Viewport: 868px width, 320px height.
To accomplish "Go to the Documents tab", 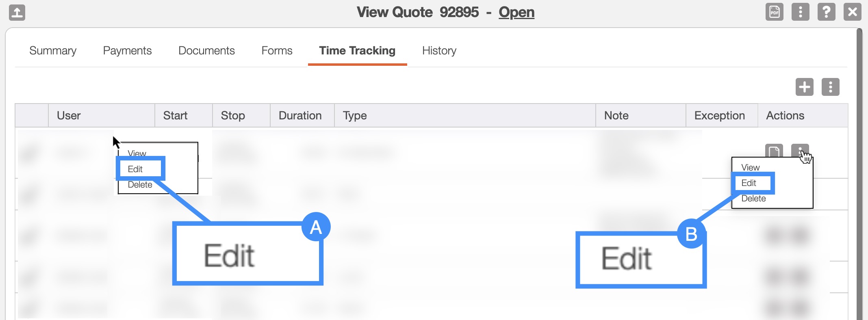I will (206, 51).
